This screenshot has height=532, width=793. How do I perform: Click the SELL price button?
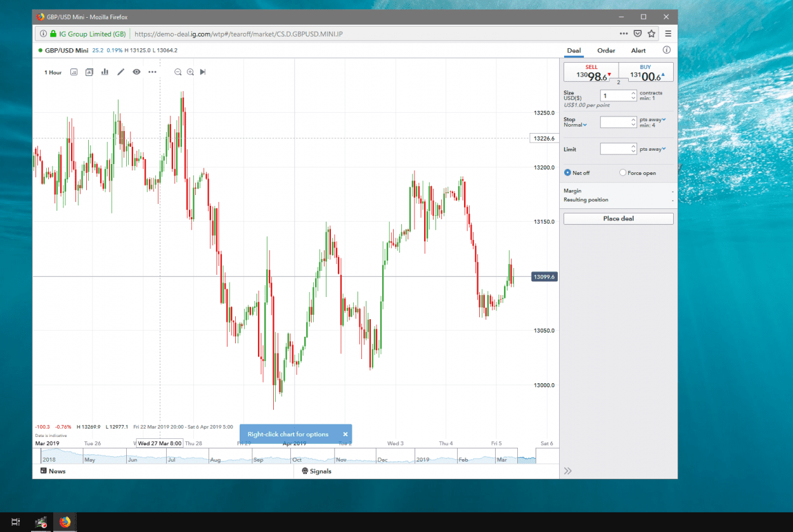(591, 72)
